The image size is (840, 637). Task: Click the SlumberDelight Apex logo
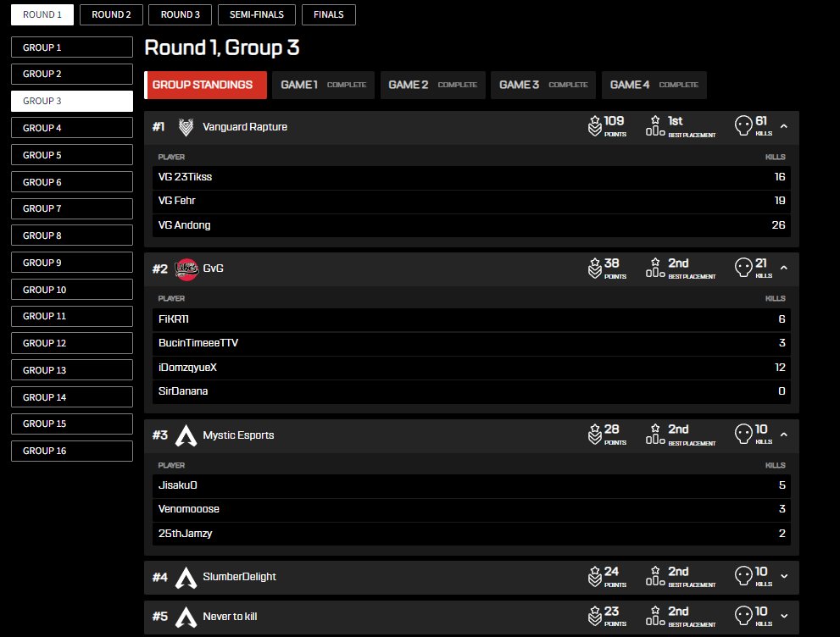186,578
